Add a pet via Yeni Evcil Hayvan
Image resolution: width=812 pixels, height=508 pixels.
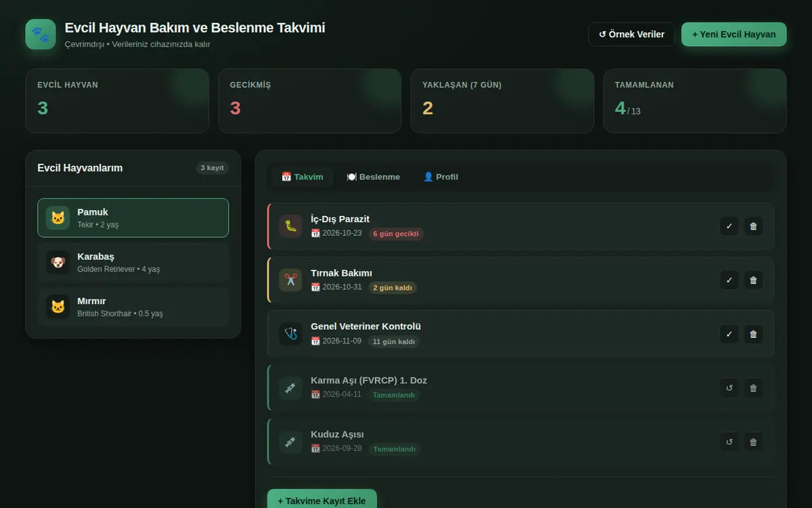pos(734,35)
